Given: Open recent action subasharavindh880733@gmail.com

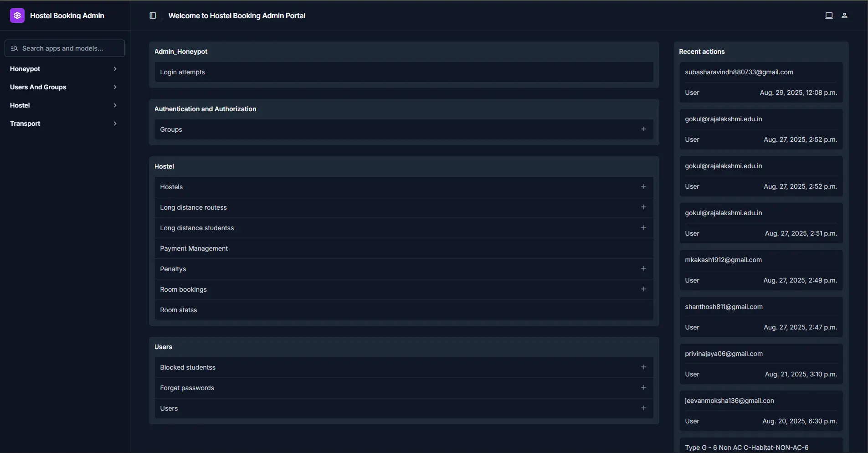Looking at the screenshot, I should 739,72.
